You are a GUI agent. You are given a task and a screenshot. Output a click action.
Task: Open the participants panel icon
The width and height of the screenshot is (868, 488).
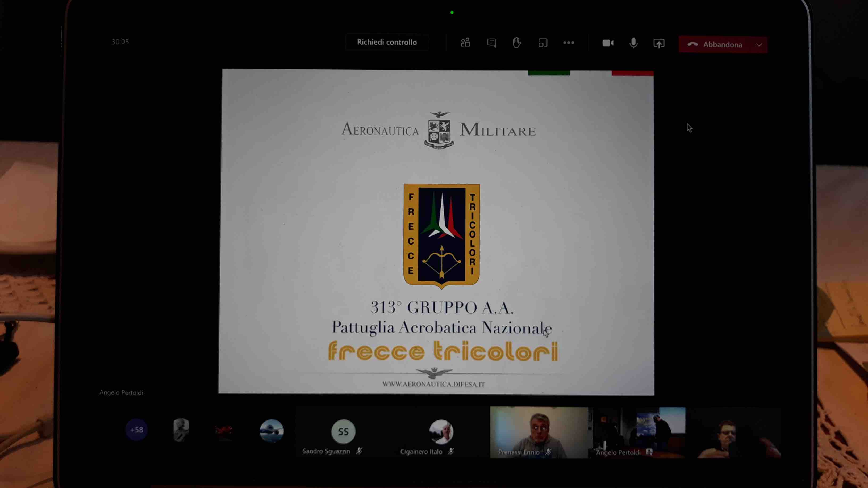point(465,43)
